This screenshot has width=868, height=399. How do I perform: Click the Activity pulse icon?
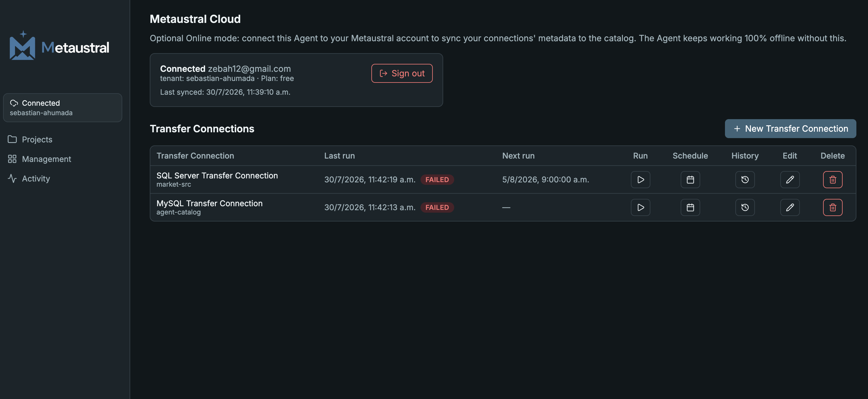pos(12,178)
